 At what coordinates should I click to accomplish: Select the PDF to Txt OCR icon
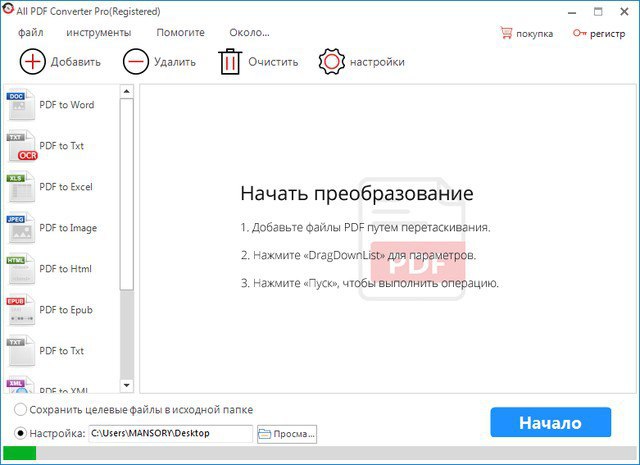point(21,146)
